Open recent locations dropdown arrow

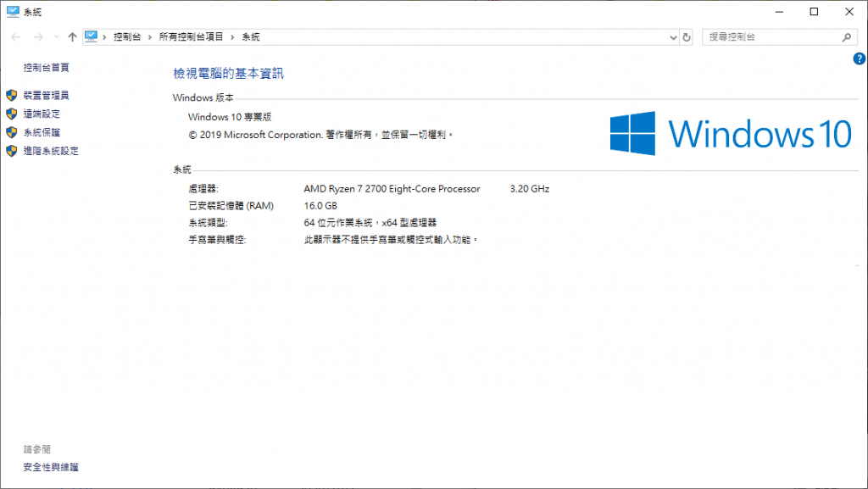[x=56, y=37]
